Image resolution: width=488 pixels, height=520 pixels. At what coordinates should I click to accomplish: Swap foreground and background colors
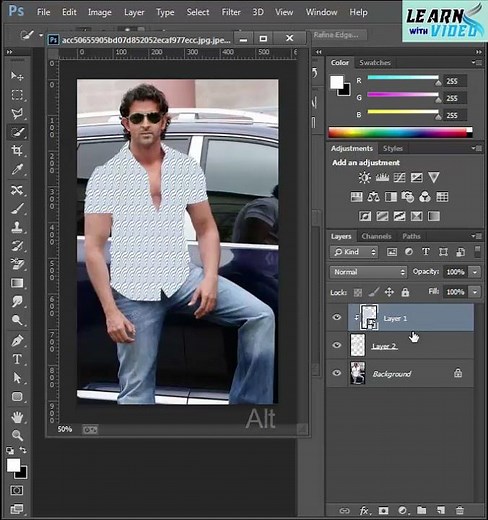[x=23, y=450]
